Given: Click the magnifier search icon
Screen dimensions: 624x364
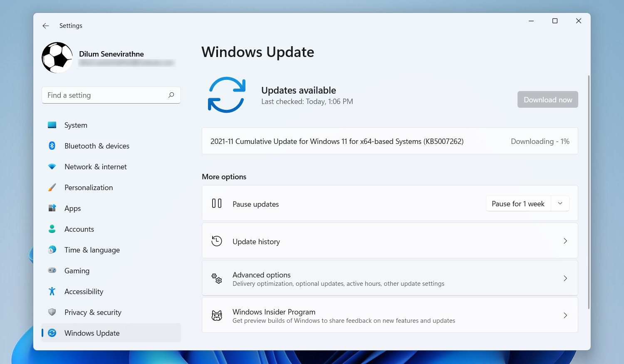Looking at the screenshot, I should click(x=171, y=95).
